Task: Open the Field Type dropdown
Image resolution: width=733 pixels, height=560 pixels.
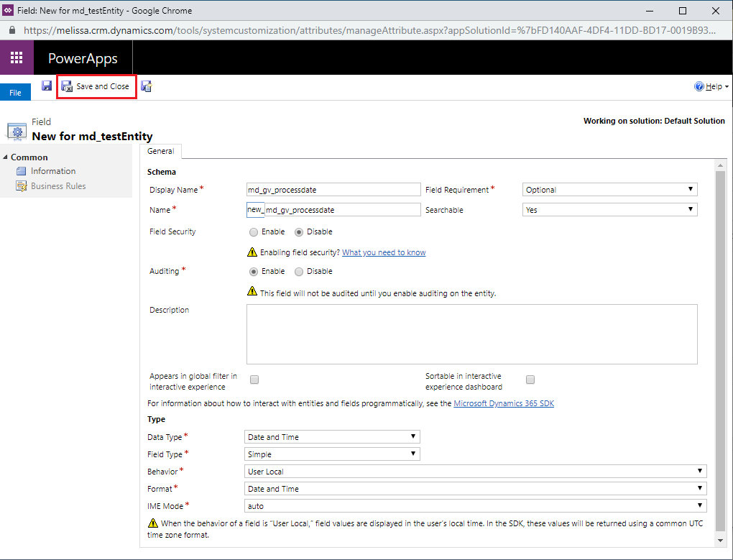Action: click(x=332, y=454)
